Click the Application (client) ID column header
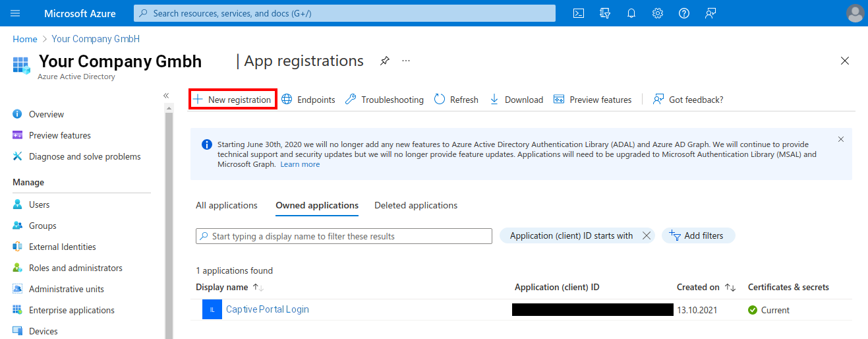The image size is (868, 339). 557,287
